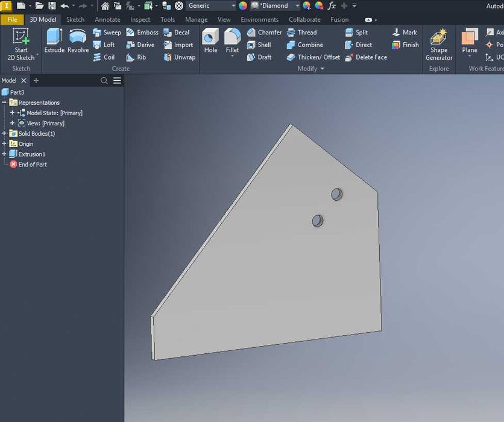Collapse the Representations tree node

coord(4,102)
